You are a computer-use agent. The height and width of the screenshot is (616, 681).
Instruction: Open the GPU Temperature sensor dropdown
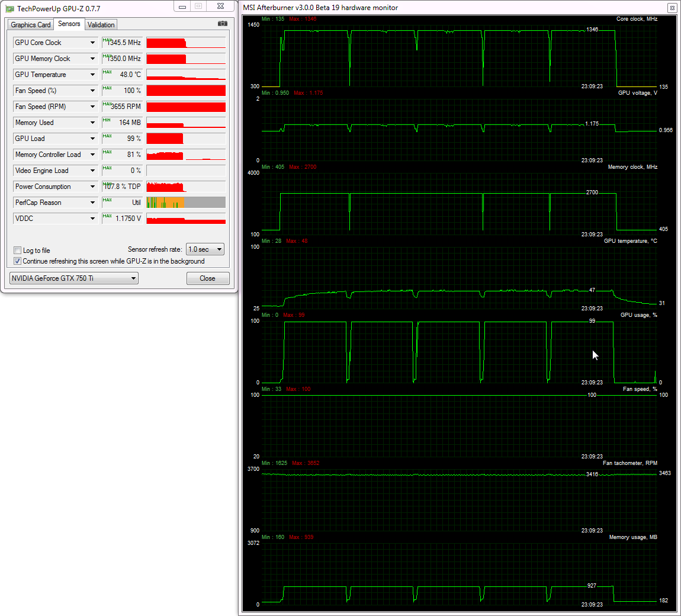(x=92, y=75)
